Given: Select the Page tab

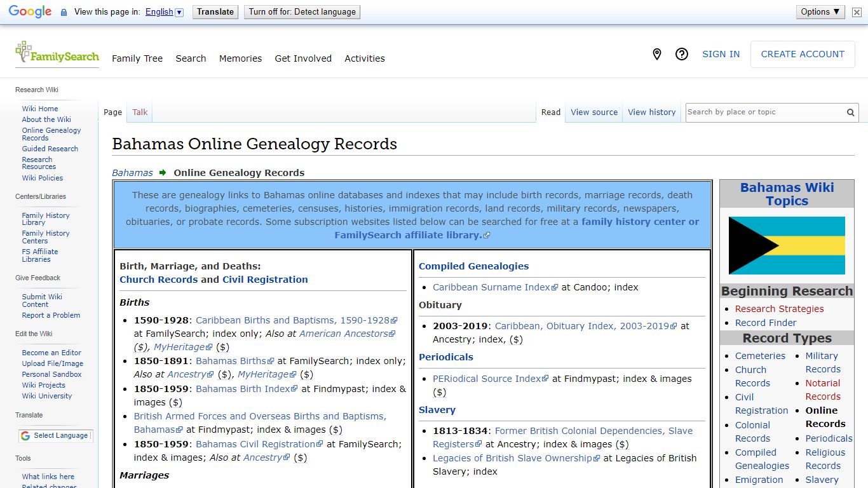Looking at the screenshot, I should tap(112, 112).
